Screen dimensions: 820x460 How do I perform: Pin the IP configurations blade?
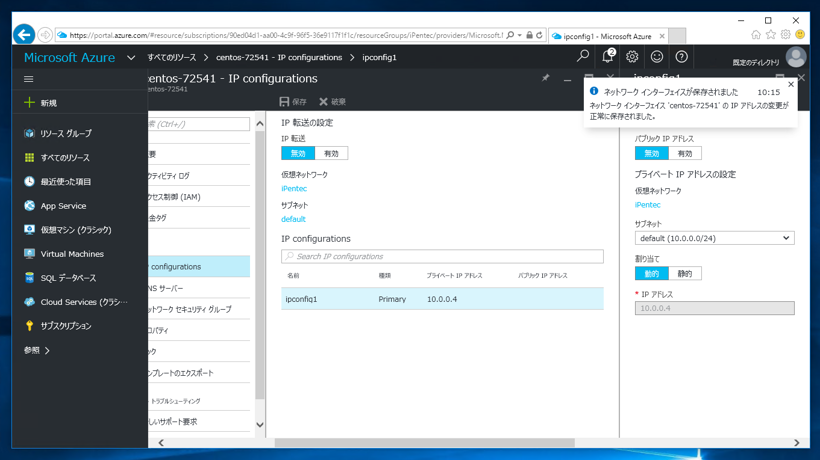tap(545, 78)
